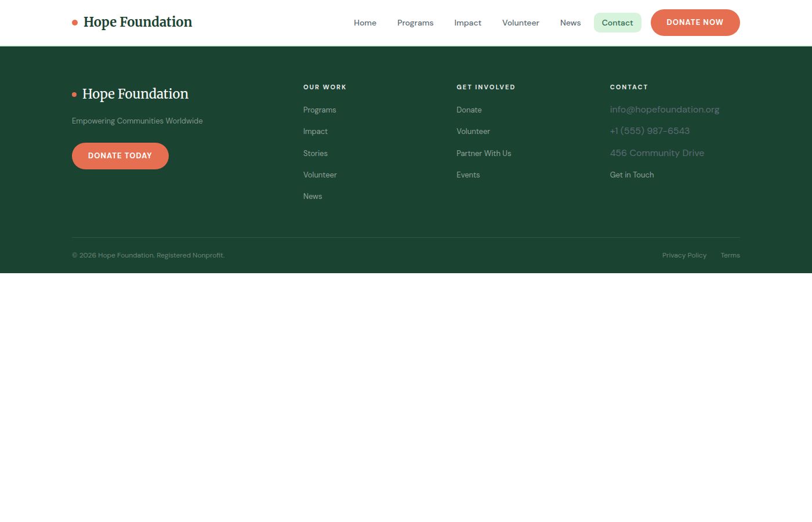
Task: Open the Events footer link
Action: point(468,175)
